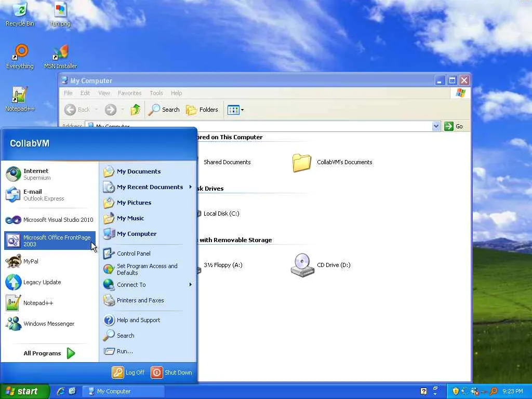The height and width of the screenshot is (399, 532).
Task: Open Printers and Faxes
Action: (148, 300)
